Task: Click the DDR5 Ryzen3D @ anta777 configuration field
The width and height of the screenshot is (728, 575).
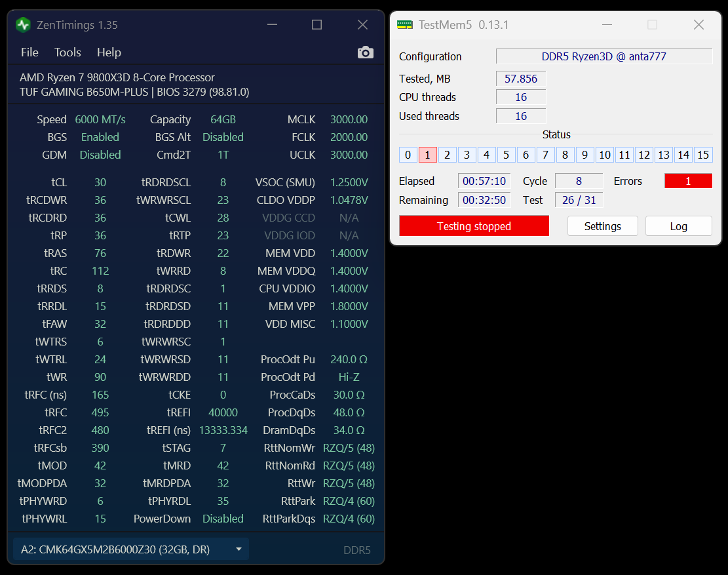Action: click(x=604, y=56)
